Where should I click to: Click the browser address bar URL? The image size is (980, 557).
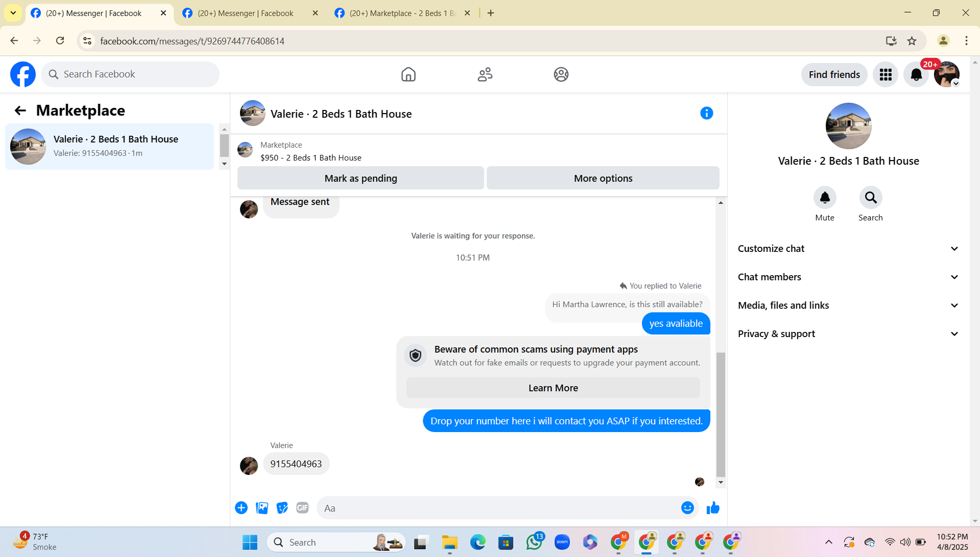coord(192,41)
